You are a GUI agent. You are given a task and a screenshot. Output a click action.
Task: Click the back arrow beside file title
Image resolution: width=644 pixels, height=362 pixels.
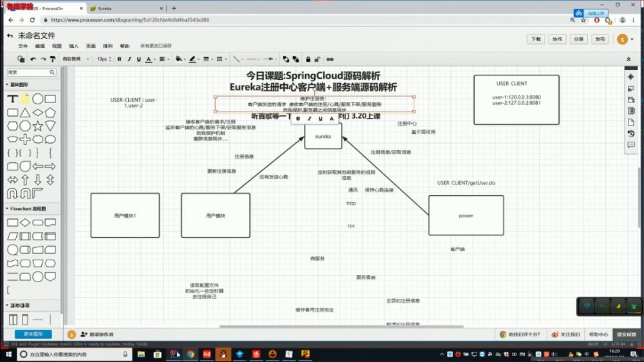pos(10,35)
